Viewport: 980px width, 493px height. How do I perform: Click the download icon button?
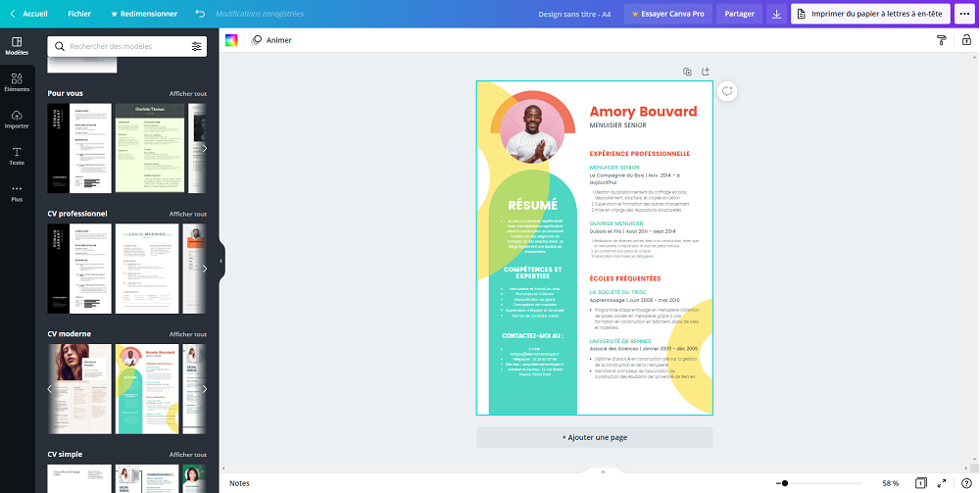click(776, 14)
